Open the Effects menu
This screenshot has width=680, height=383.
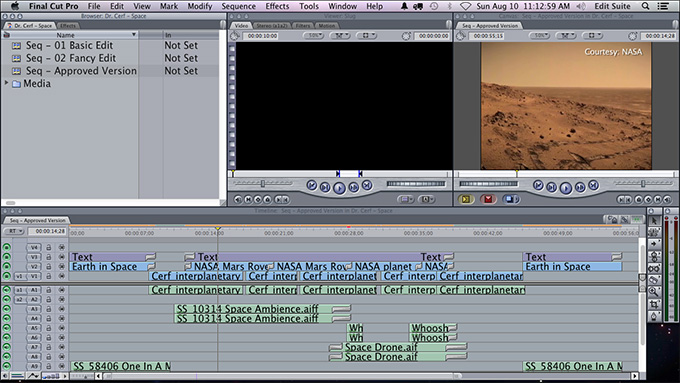click(x=277, y=6)
